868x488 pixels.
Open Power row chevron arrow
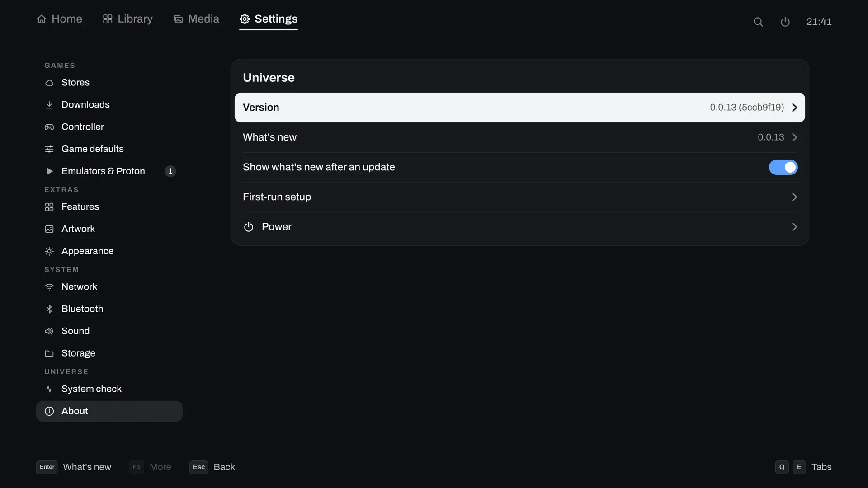(x=794, y=227)
